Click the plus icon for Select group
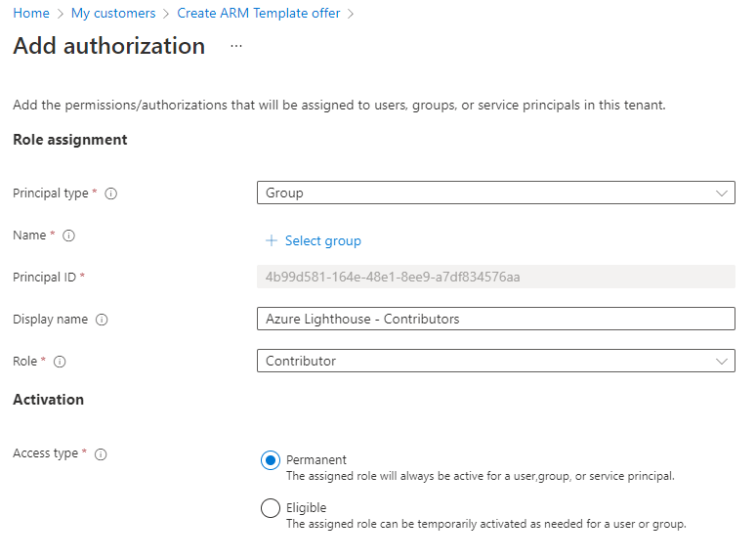This screenshot has width=756, height=559. click(272, 240)
